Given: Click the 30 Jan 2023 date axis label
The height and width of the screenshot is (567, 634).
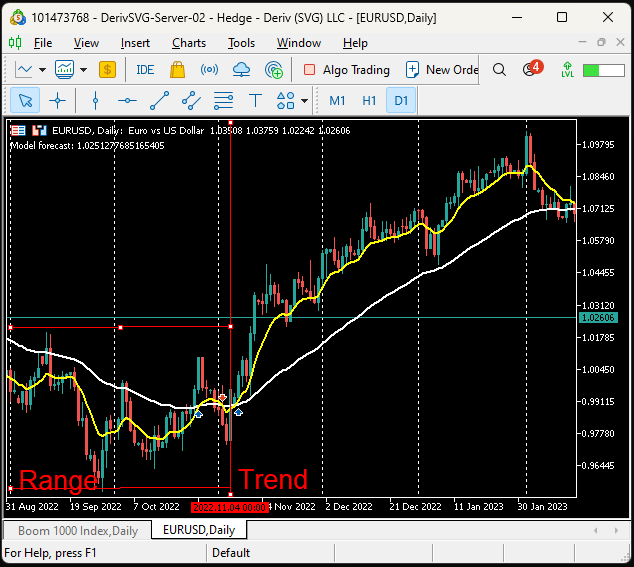Looking at the screenshot, I should point(543,507).
